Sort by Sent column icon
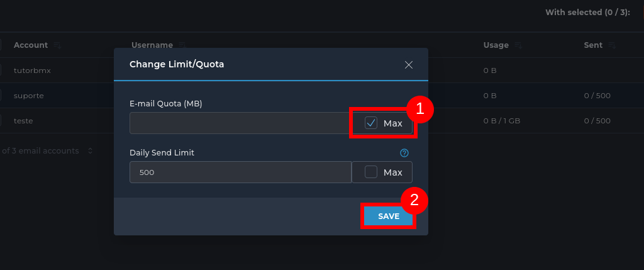Image resolution: width=644 pixels, height=270 pixels. coord(612,45)
